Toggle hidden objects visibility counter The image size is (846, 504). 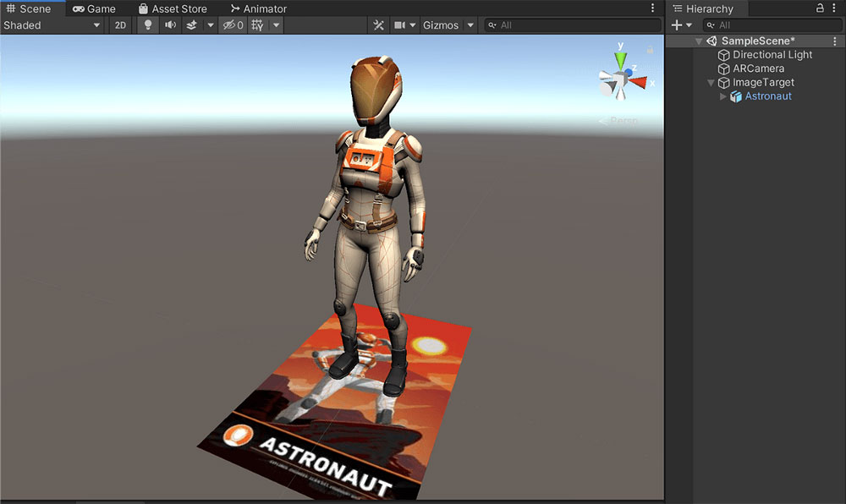(x=233, y=25)
